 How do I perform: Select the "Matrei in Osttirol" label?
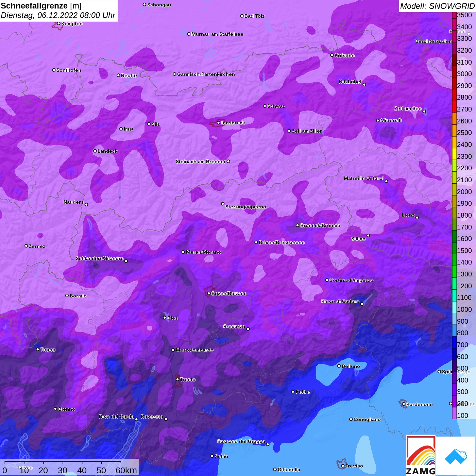pos(364,178)
